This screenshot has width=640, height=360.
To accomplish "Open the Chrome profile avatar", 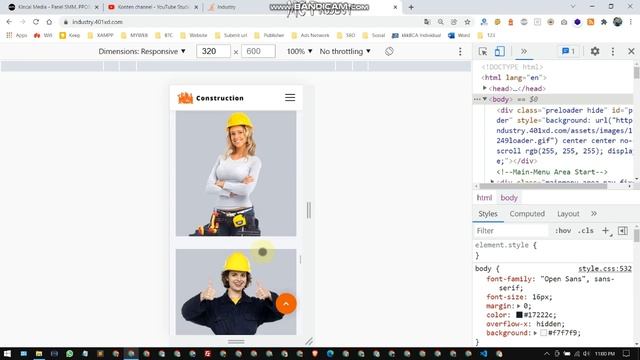I will click(x=618, y=22).
